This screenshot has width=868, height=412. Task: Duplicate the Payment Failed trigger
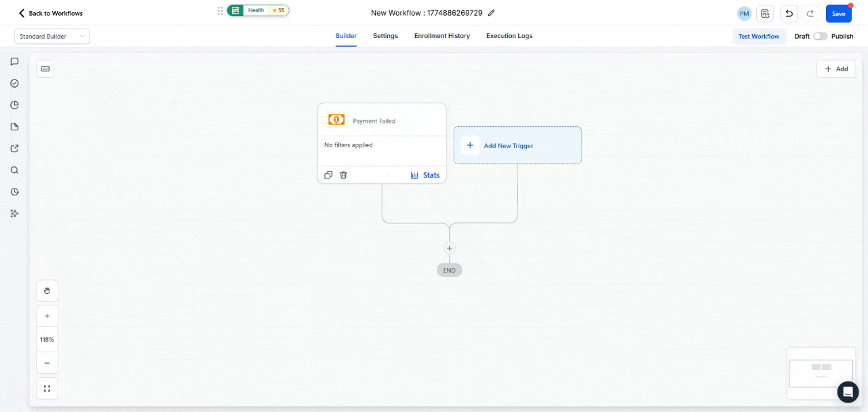328,175
